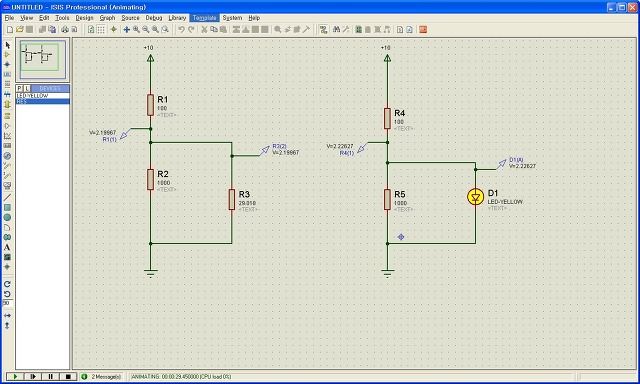Viewport: 640px width, 384px height.
Task: Open the Source menu
Action: (130, 18)
